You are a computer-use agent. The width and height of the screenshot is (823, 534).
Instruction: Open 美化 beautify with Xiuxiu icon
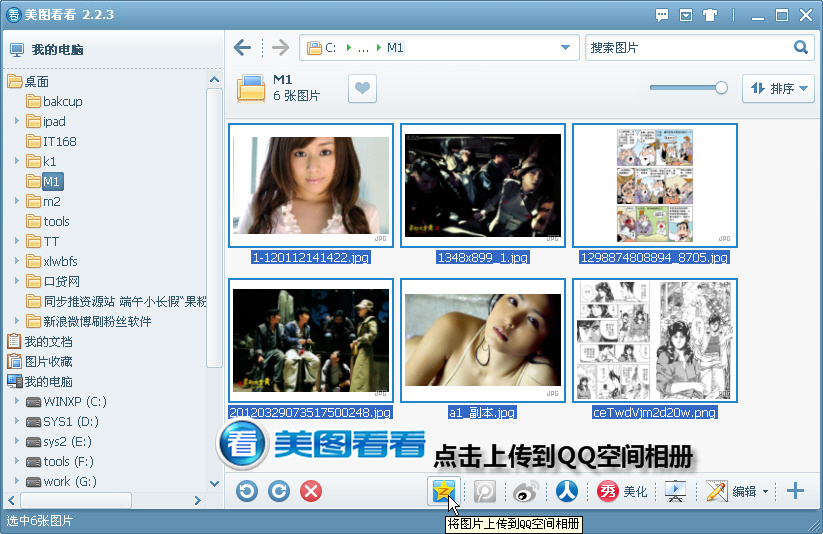pyautogui.click(x=622, y=491)
